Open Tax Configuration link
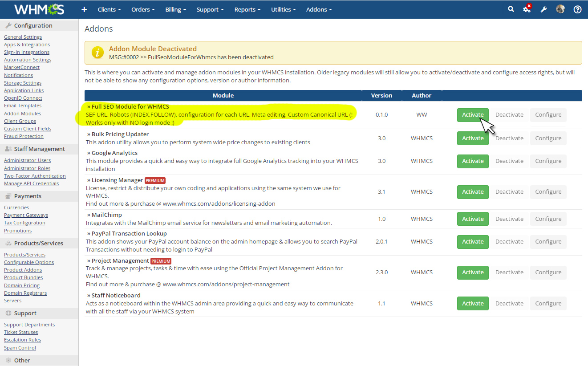588x366 pixels. pyautogui.click(x=24, y=223)
